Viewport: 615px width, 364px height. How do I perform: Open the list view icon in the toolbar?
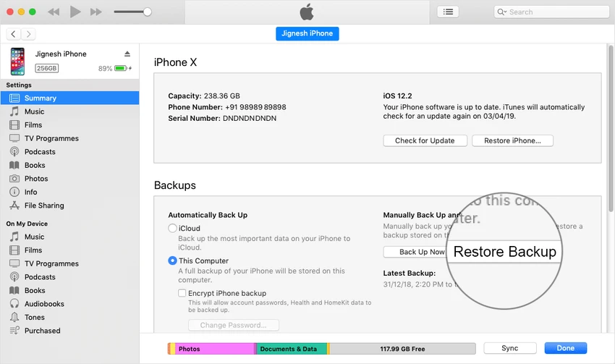tap(448, 12)
